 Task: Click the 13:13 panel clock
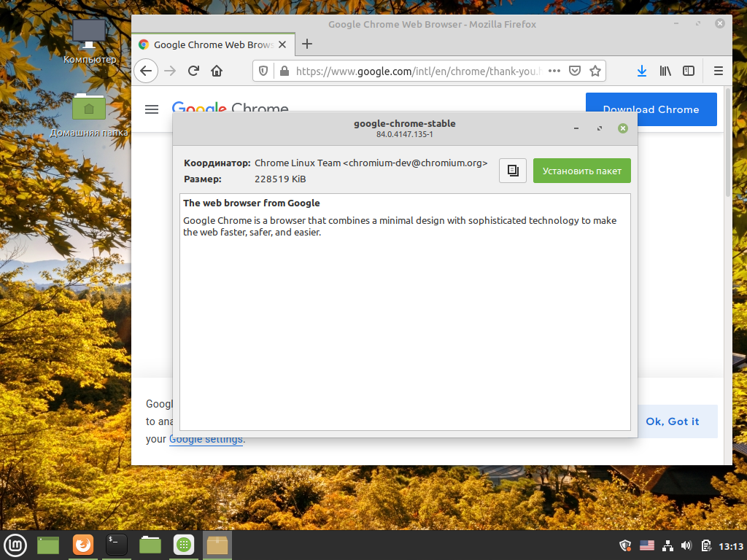coord(731,546)
